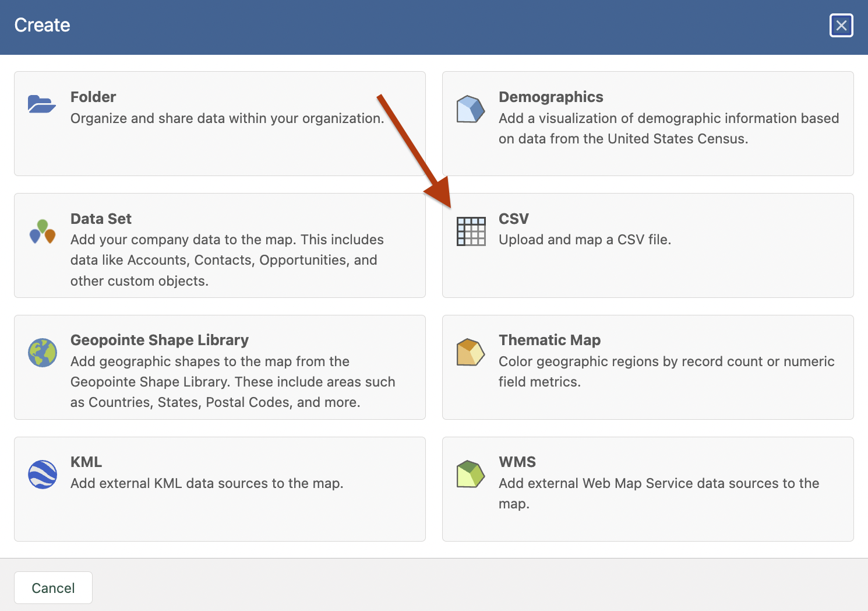Select the CSV heading
The width and height of the screenshot is (868, 611).
(x=514, y=219)
